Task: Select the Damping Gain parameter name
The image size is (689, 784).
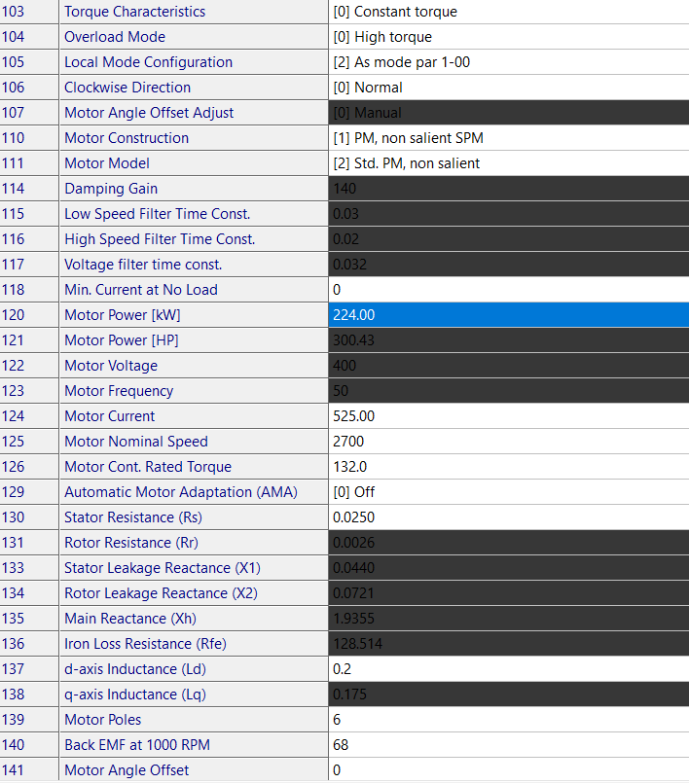Action: 111,189
